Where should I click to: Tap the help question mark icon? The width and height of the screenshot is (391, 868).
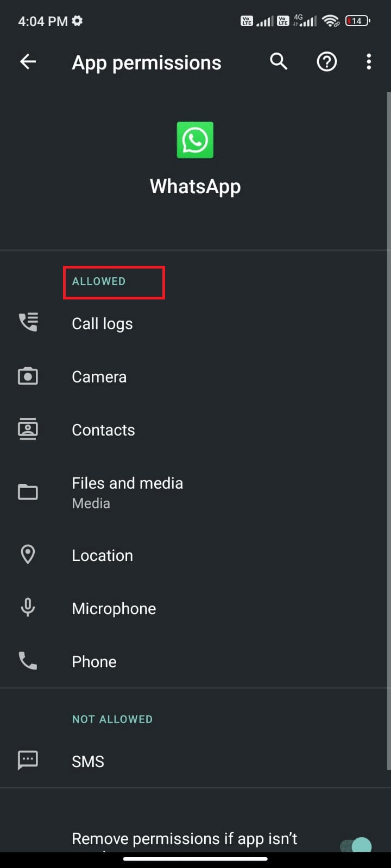326,62
